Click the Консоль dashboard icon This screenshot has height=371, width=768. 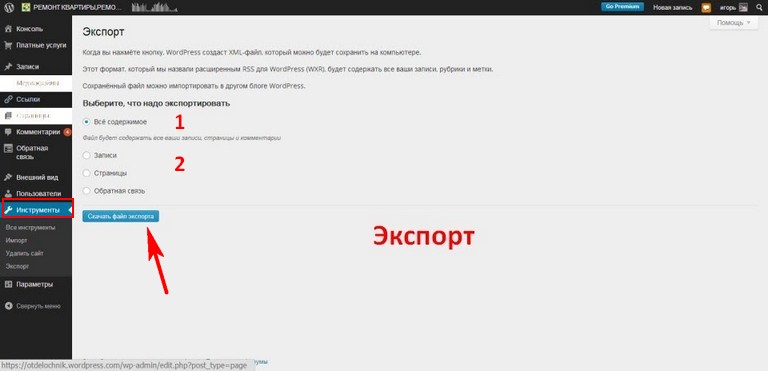[x=8, y=29]
